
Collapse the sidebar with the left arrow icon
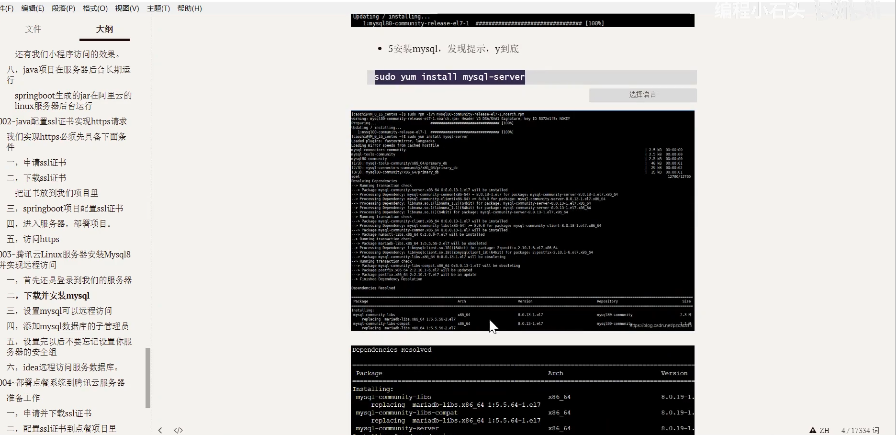click(160, 430)
